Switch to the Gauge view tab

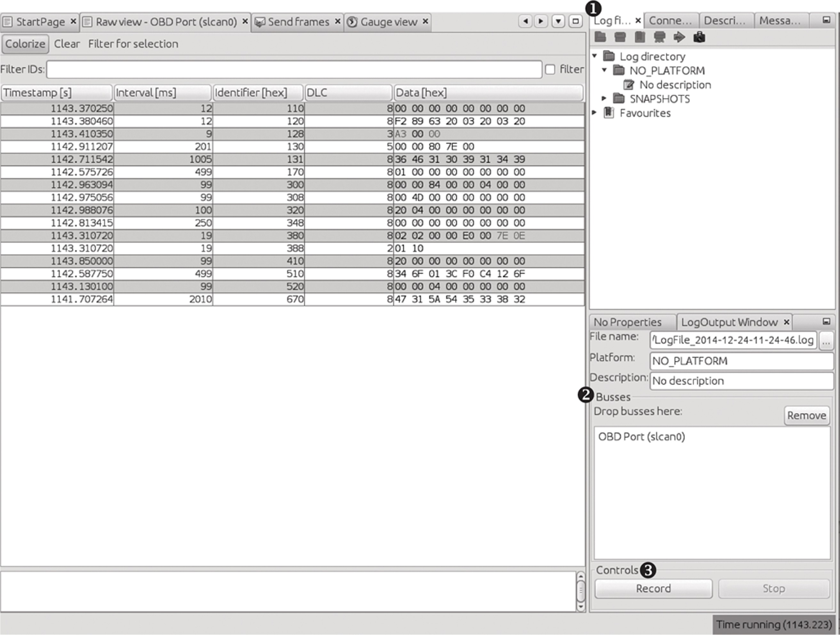388,22
